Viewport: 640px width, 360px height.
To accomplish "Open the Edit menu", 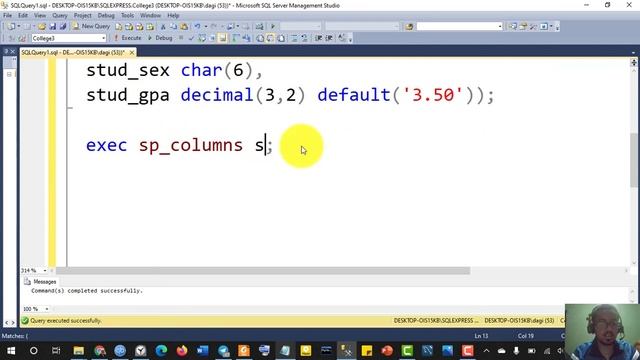I will click(x=23, y=16).
